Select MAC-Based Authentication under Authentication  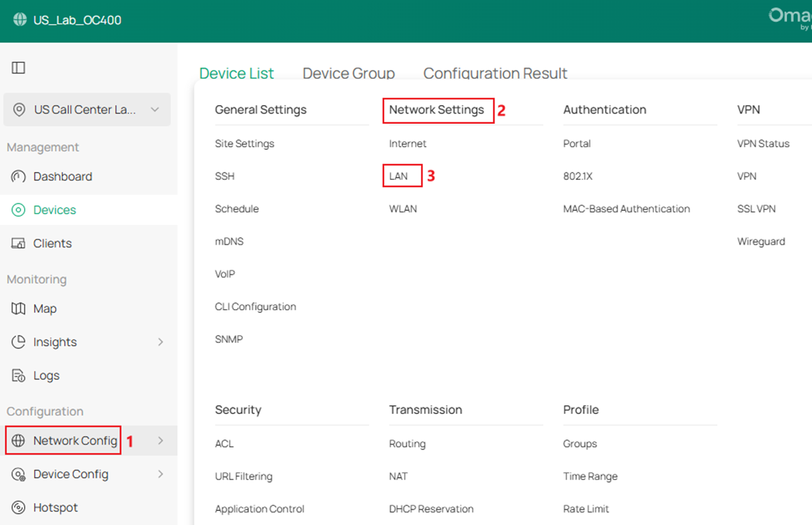627,208
